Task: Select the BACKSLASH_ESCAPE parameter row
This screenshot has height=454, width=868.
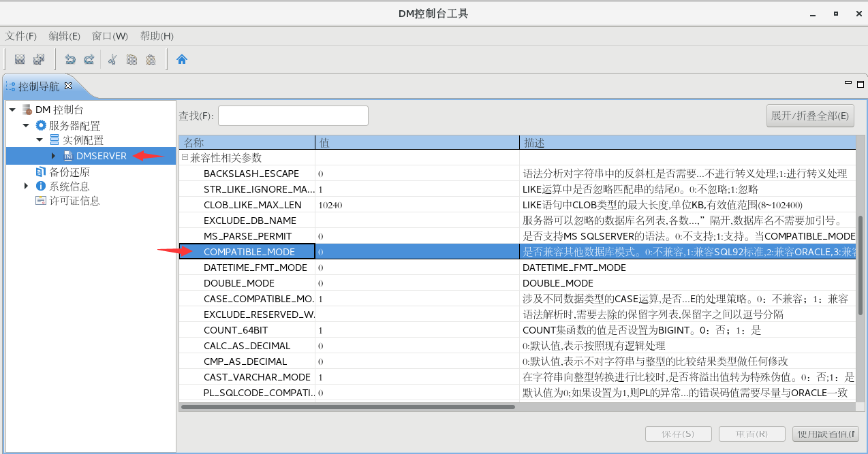Action: (517, 174)
